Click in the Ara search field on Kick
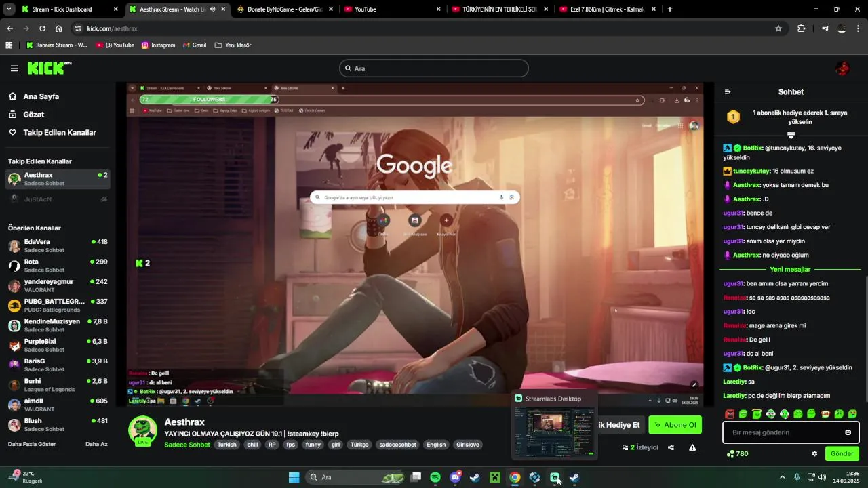This screenshot has height=488, width=868. (x=433, y=68)
